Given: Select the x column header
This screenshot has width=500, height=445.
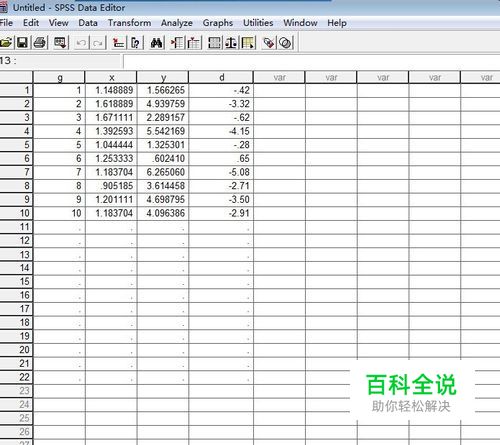Looking at the screenshot, I should (x=111, y=77).
